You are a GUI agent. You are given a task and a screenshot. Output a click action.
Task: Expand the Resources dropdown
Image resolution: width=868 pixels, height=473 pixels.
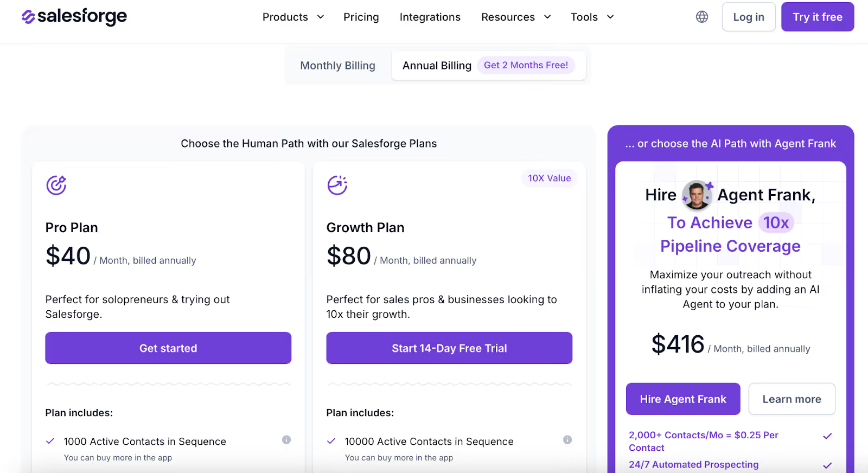(x=515, y=17)
